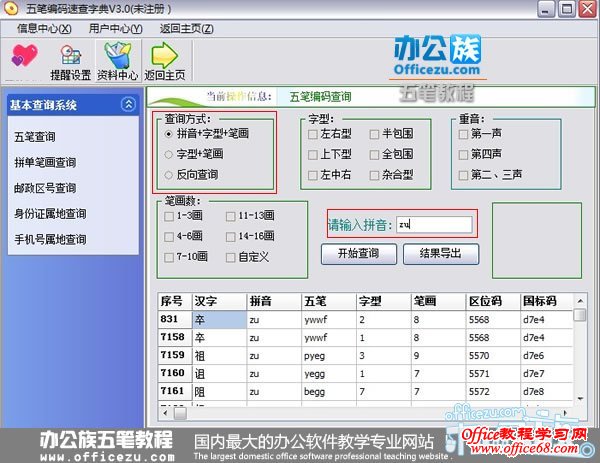The image size is (600, 463).
Task: Click the 拼音 column header
Action: click(274, 302)
